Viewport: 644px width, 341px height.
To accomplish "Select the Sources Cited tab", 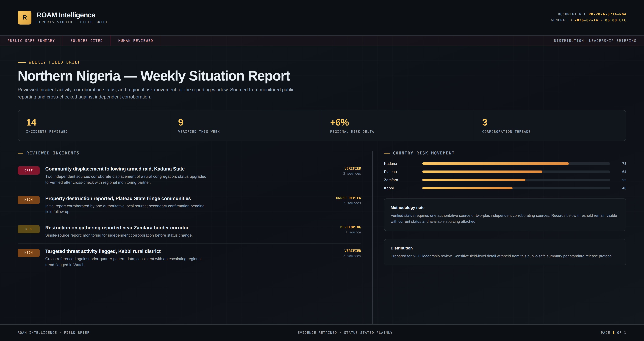I will pos(86,41).
